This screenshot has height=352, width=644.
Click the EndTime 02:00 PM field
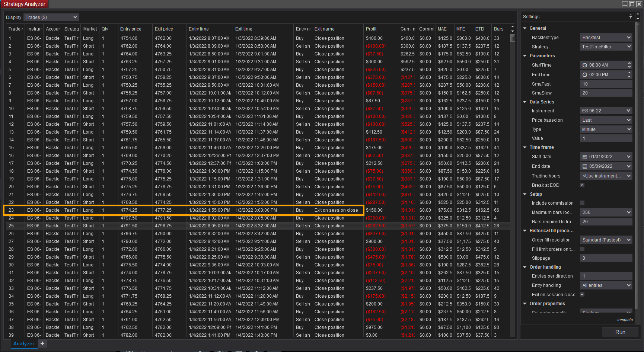[x=606, y=75]
